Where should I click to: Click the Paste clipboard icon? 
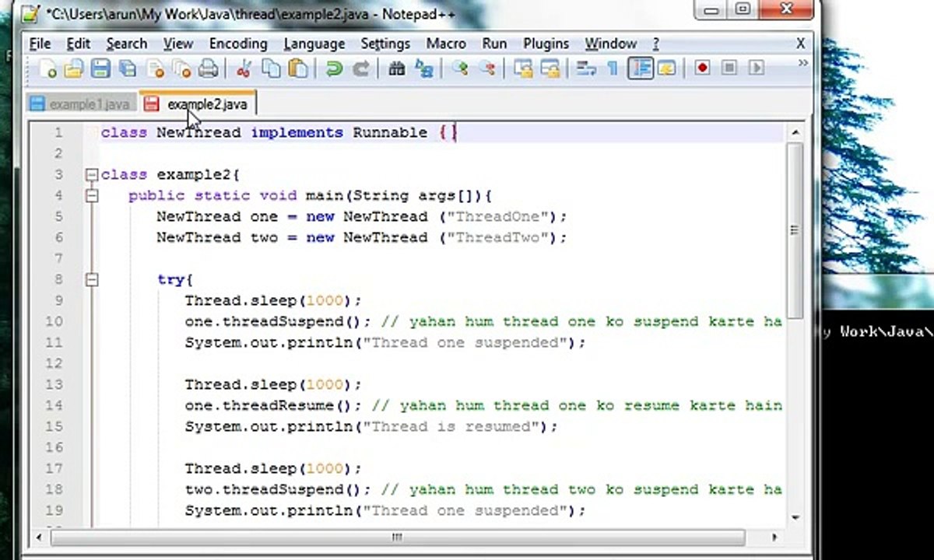coord(297,69)
